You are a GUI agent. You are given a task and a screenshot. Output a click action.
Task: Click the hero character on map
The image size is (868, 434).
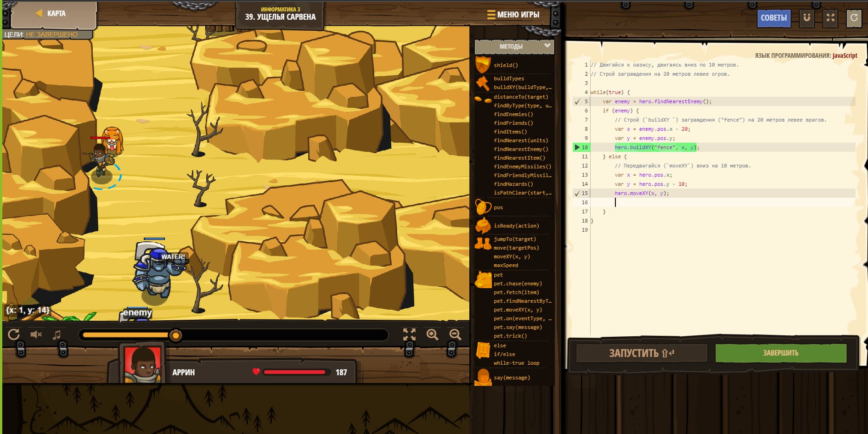[x=101, y=161]
